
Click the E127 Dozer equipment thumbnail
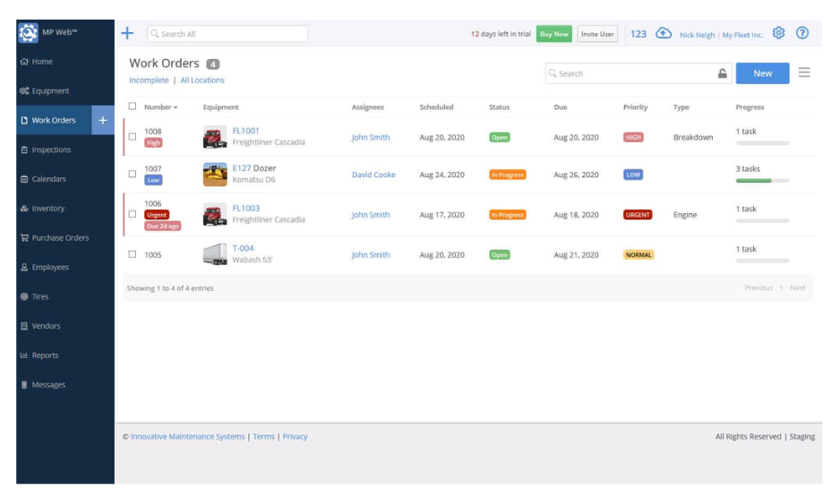tap(215, 175)
